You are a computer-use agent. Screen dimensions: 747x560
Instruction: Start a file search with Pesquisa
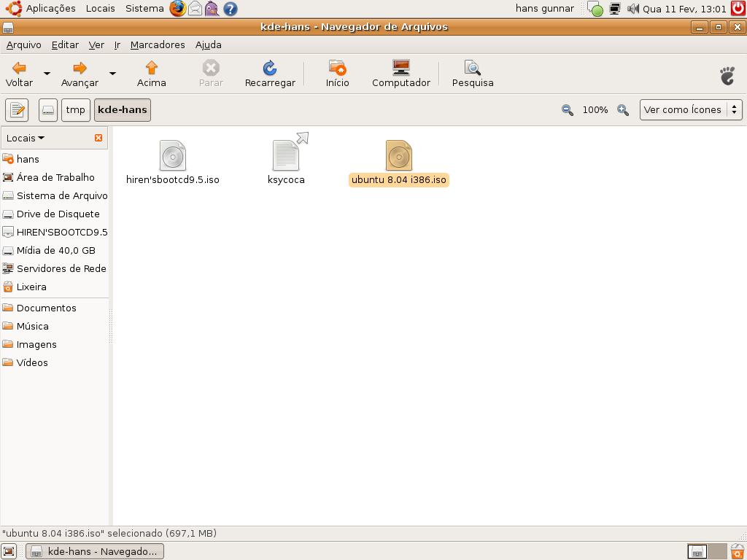(x=473, y=74)
